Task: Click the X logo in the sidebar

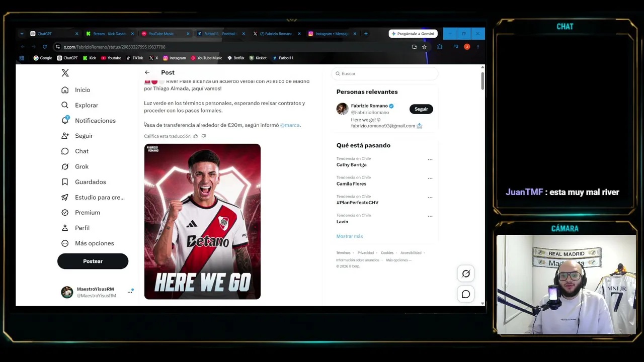Action: pos(65,73)
